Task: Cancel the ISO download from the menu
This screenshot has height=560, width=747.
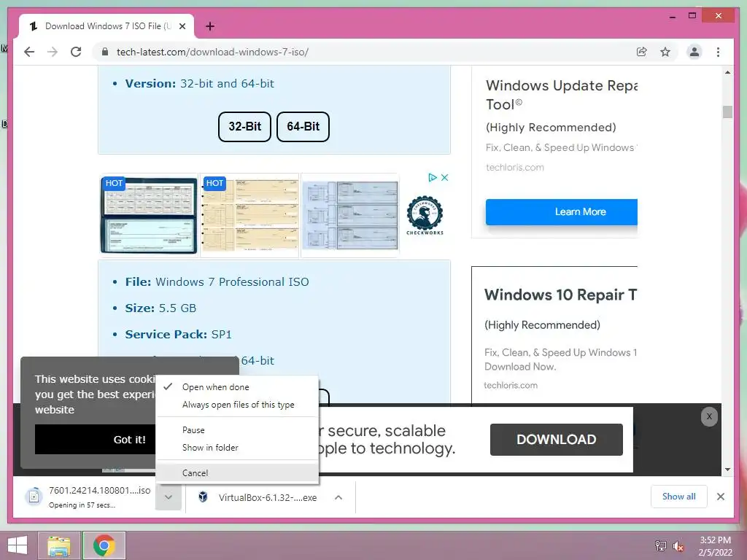Action: coord(237,472)
